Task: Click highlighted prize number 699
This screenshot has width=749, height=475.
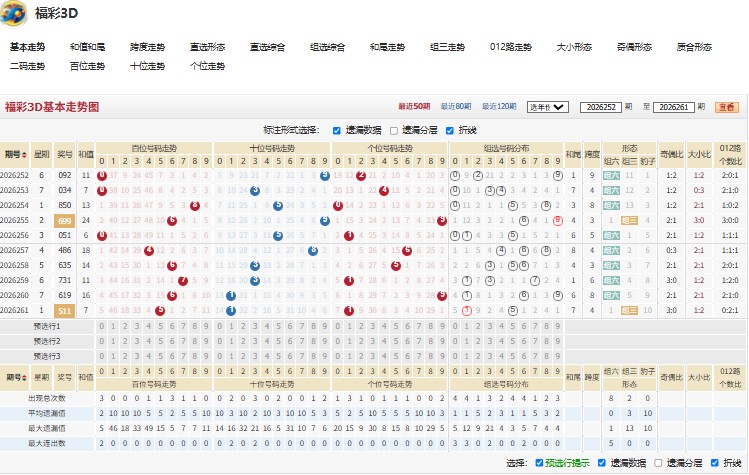Action: 64,221
